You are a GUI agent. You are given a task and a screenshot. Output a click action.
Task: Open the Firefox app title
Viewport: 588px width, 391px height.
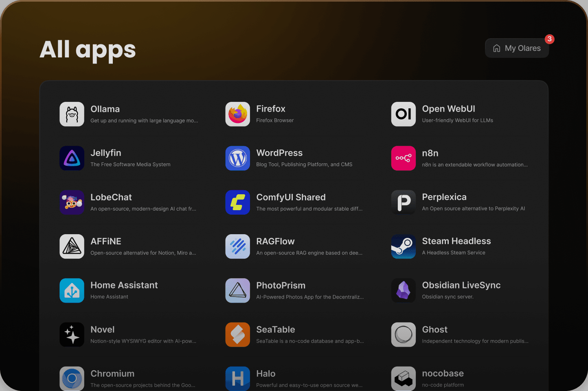click(271, 109)
